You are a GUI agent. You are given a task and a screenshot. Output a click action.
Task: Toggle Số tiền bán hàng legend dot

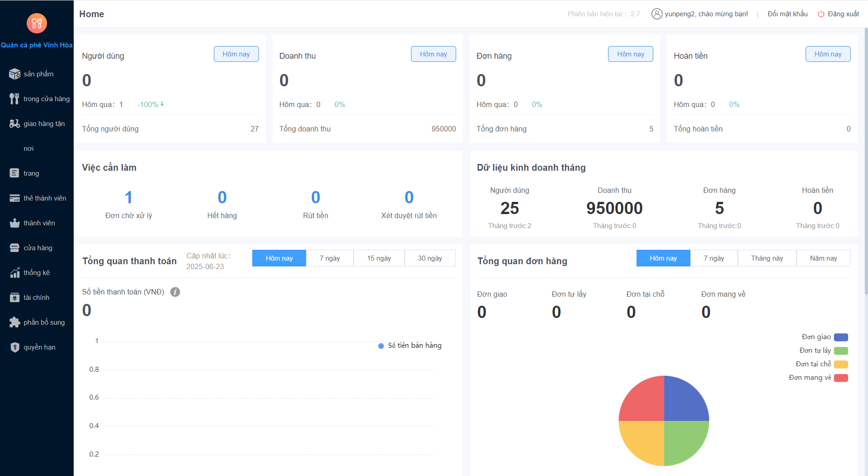381,346
